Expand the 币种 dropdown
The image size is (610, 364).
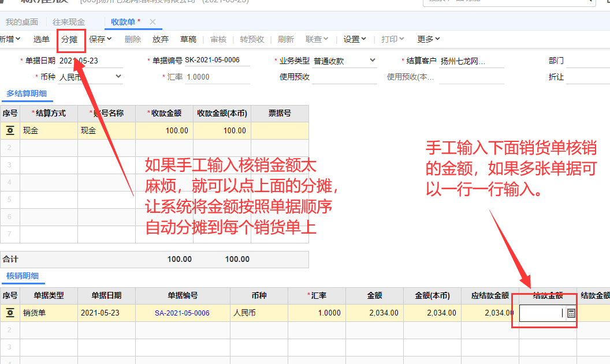coord(118,76)
